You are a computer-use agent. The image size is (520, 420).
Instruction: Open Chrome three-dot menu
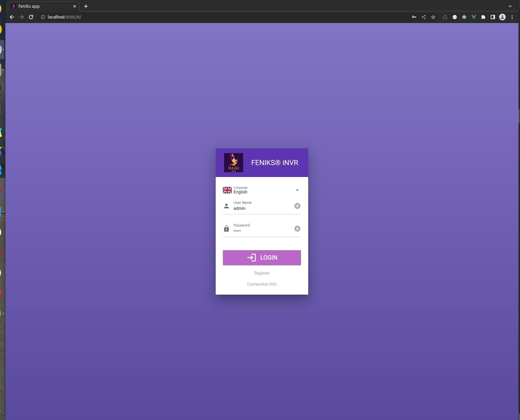click(512, 17)
